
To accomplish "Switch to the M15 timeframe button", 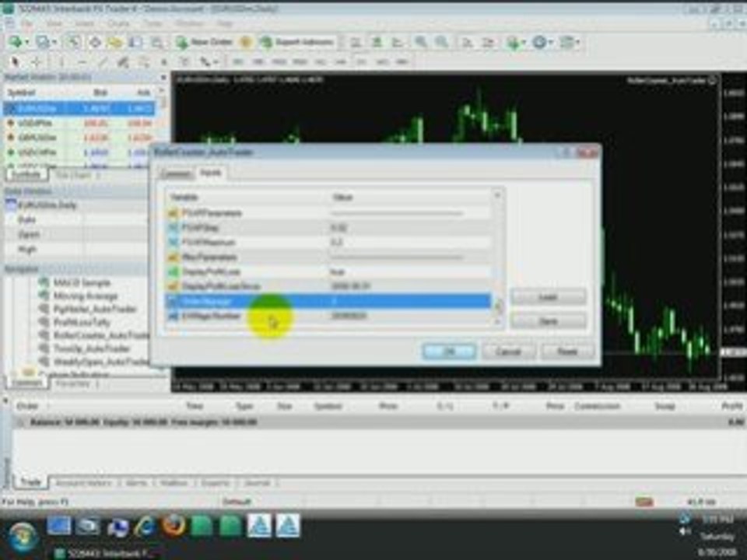I will (279, 62).
